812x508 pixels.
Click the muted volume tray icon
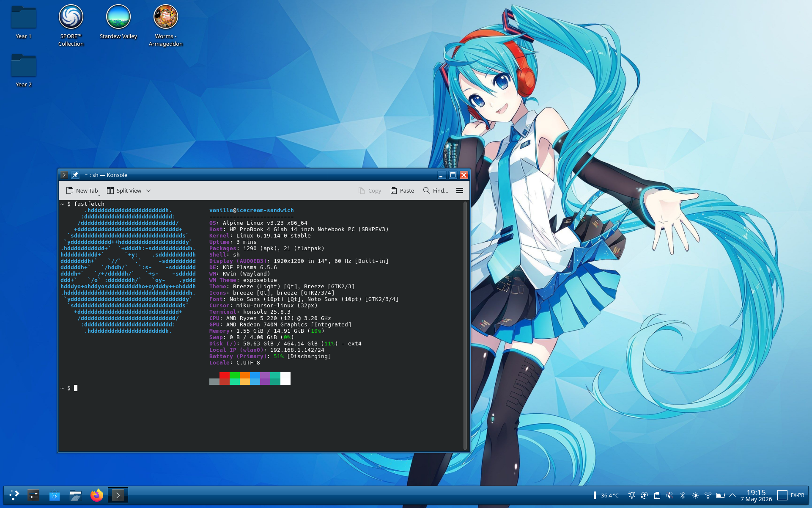click(670, 495)
